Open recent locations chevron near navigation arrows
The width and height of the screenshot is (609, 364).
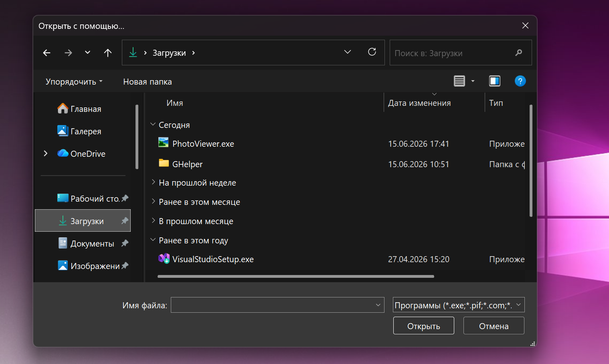point(87,53)
